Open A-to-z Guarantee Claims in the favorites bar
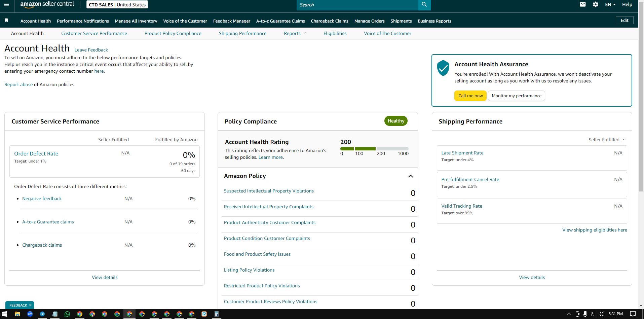Viewport: 644px width, 319px height. click(x=280, y=21)
